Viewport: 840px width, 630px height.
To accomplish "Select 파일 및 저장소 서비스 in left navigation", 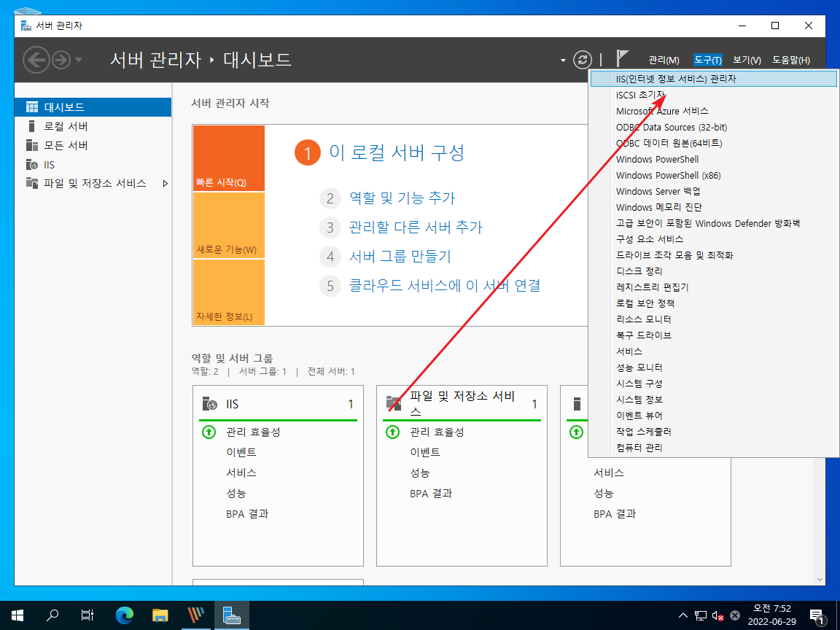I will [93, 183].
